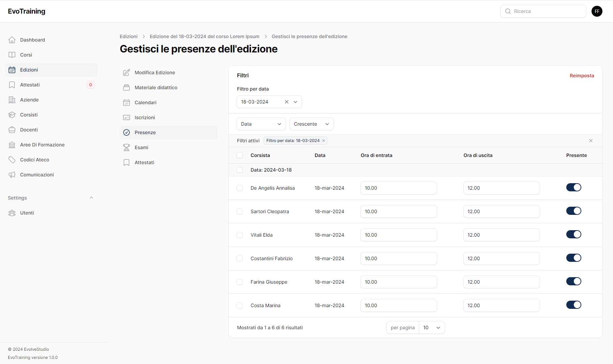Select the Corsi section icon

[x=12, y=54]
